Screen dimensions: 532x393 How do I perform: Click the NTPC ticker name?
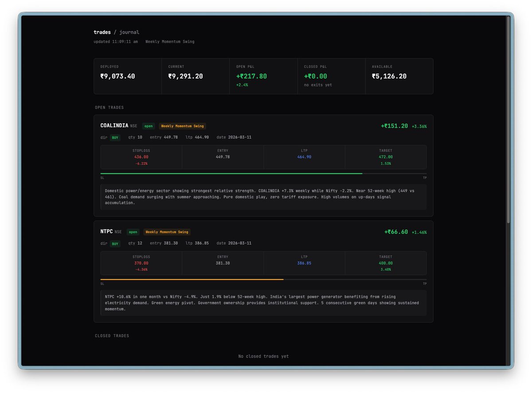tap(107, 232)
